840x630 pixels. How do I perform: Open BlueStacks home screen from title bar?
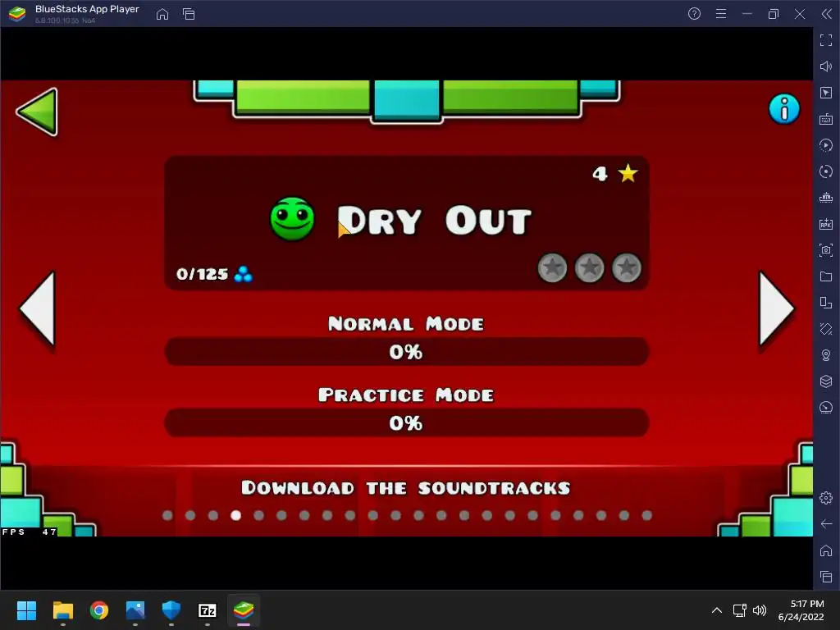click(x=162, y=14)
